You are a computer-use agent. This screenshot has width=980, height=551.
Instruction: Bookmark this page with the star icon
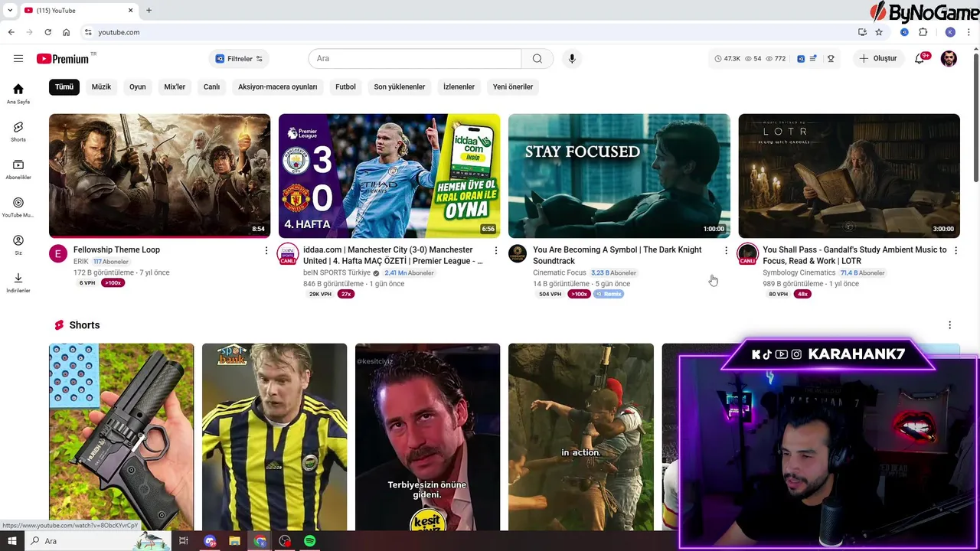point(879,32)
